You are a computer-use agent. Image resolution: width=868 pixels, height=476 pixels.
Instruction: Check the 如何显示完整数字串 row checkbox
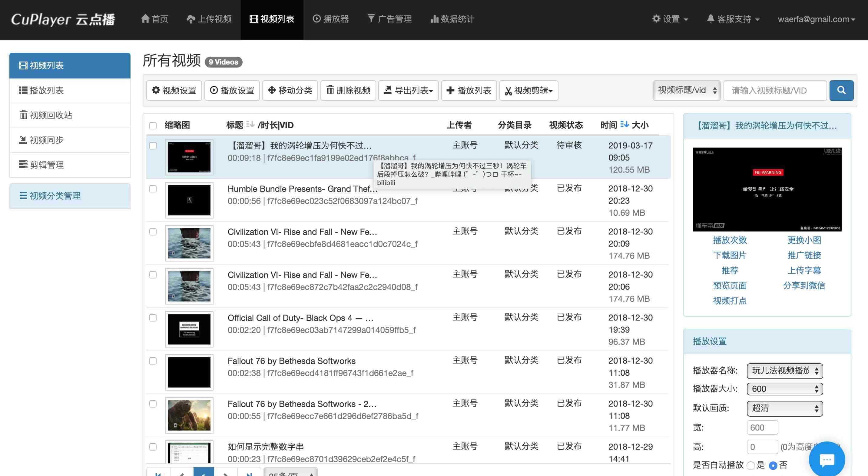tap(153, 447)
